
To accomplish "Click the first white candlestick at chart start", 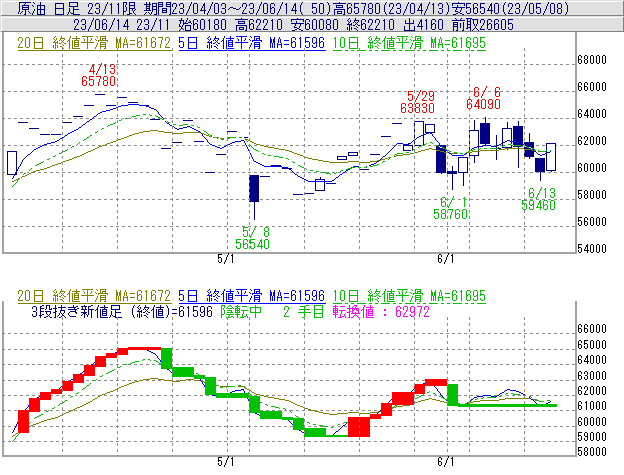I will (x=12, y=163).
